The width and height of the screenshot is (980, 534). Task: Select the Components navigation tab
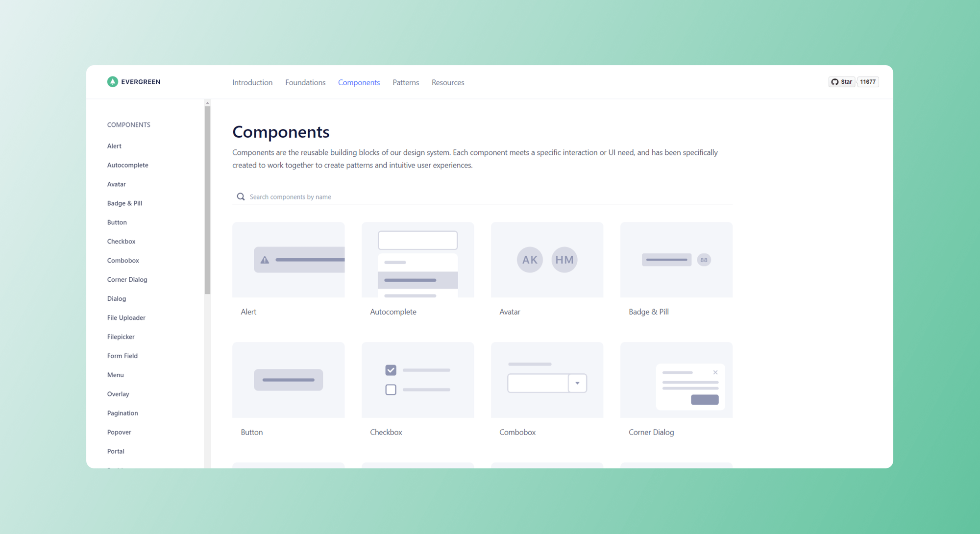[x=359, y=82]
